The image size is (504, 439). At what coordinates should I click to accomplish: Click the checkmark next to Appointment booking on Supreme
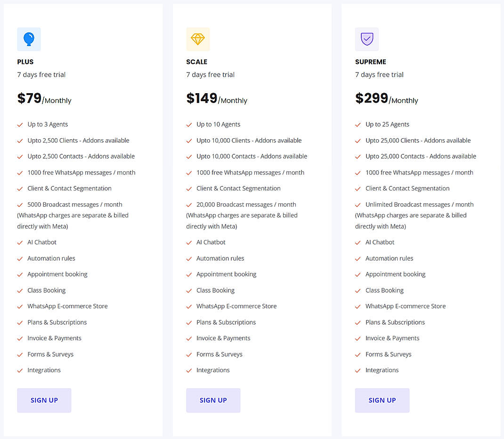pyautogui.click(x=358, y=274)
